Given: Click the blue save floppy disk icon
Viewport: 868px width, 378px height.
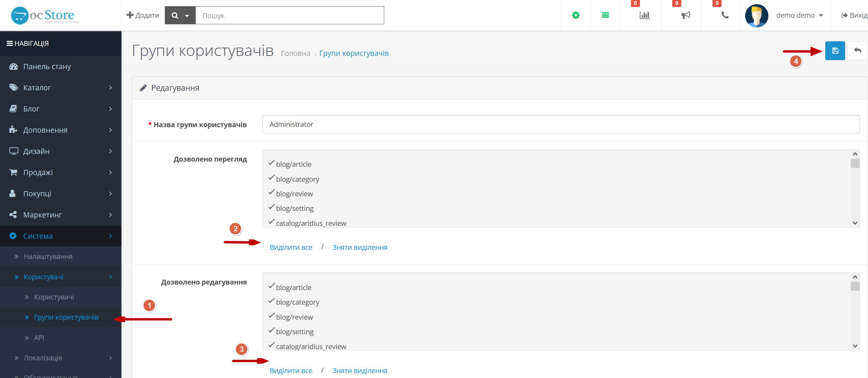Looking at the screenshot, I should pyautogui.click(x=835, y=51).
